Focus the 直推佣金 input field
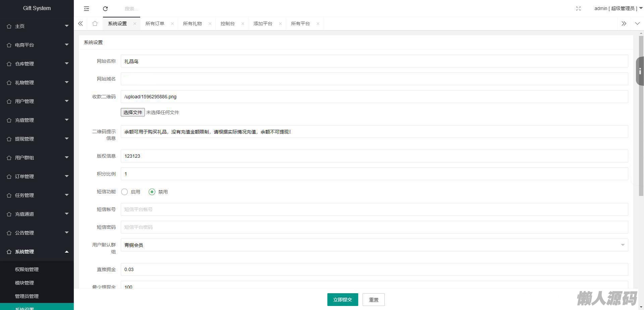The height and width of the screenshot is (310, 644). [x=374, y=269]
